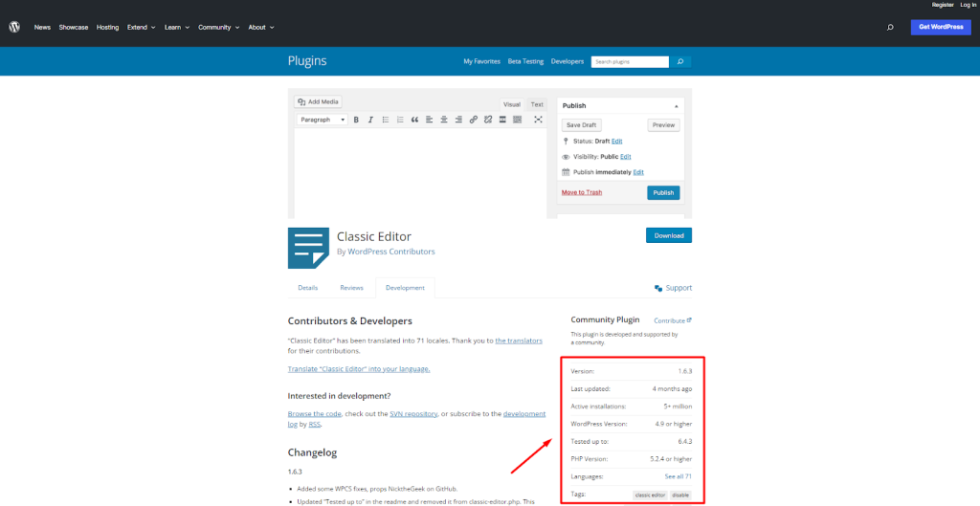Click the classic editor tag

tap(650, 495)
